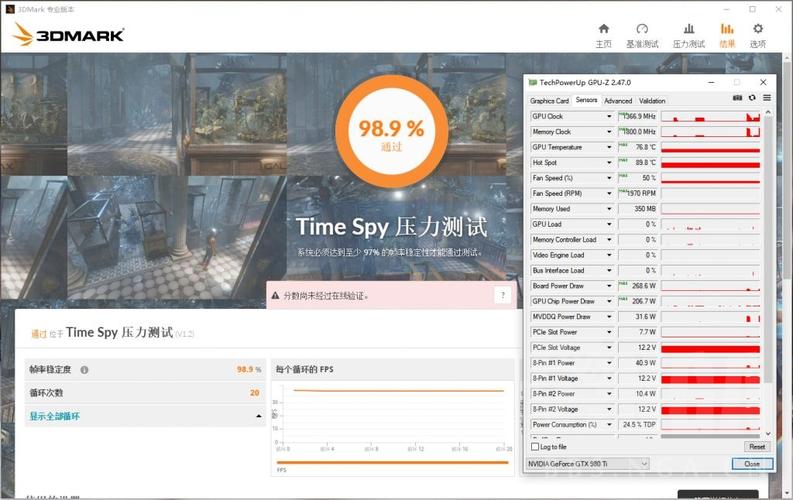
Task: Open the Fan Speed (%) sensor dropdown
Action: coord(609,178)
